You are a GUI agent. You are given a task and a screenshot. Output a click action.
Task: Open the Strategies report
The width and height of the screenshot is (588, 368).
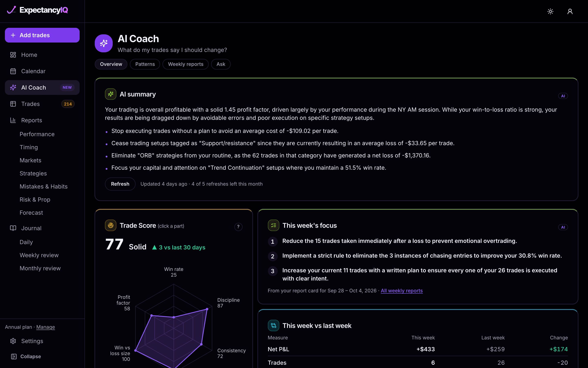click(x=33, y=173)
